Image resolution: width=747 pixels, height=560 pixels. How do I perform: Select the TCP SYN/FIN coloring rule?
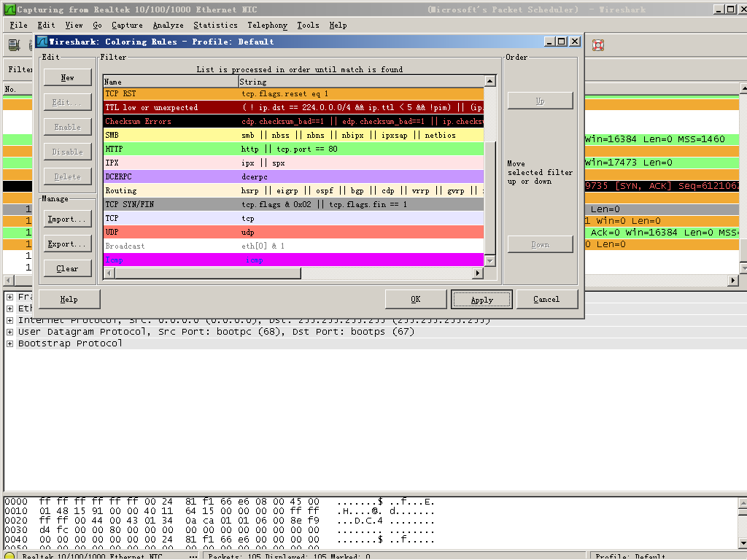pyautogui.click(x=293, y=204)
